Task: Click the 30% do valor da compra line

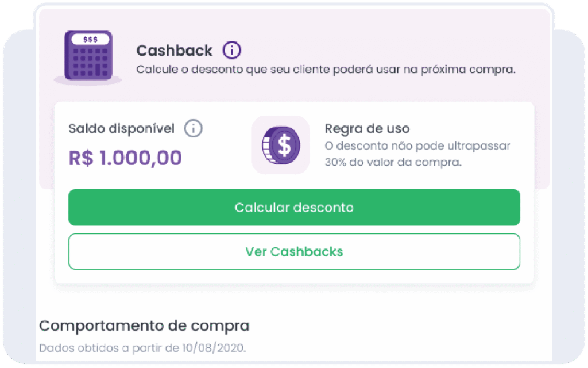Action: [x=393, y=162]
